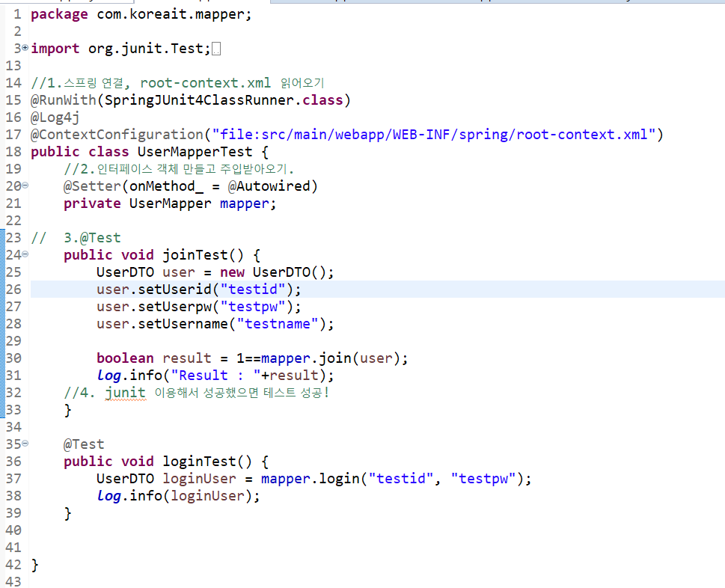
Task: Click the active '@Test' annotation on line 35
Action: (x=84, y=444)
